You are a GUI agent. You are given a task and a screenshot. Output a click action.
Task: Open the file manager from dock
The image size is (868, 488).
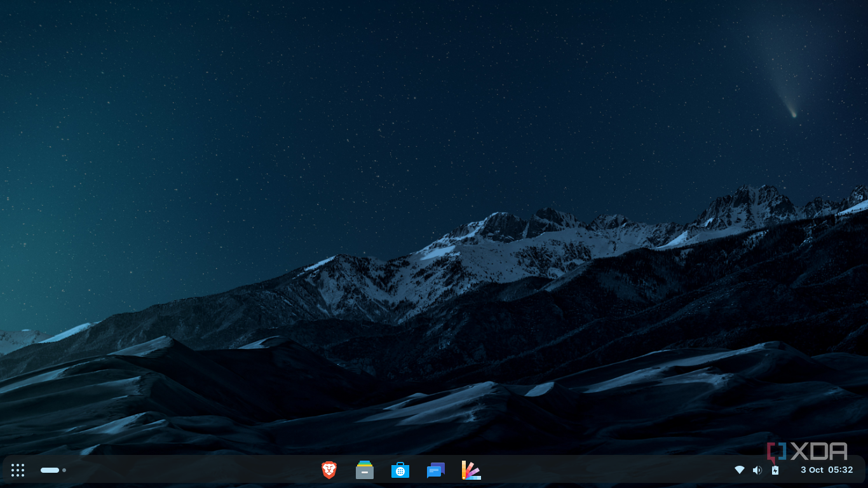(x=365, y=470)
